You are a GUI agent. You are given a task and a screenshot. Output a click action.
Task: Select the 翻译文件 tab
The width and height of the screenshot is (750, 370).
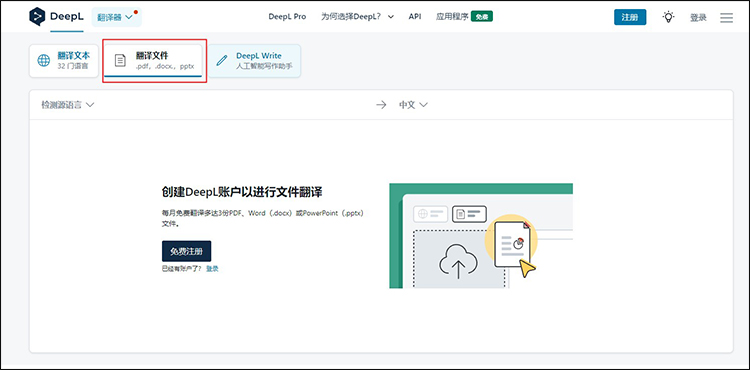154,61
